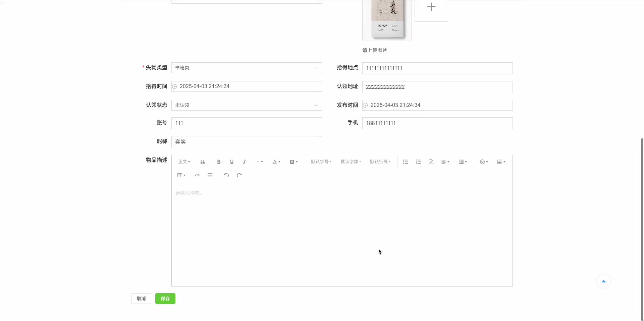Expand the 失物类型 dropdown showing 书籍类
644x321 pixels.
tap(247, 68)
